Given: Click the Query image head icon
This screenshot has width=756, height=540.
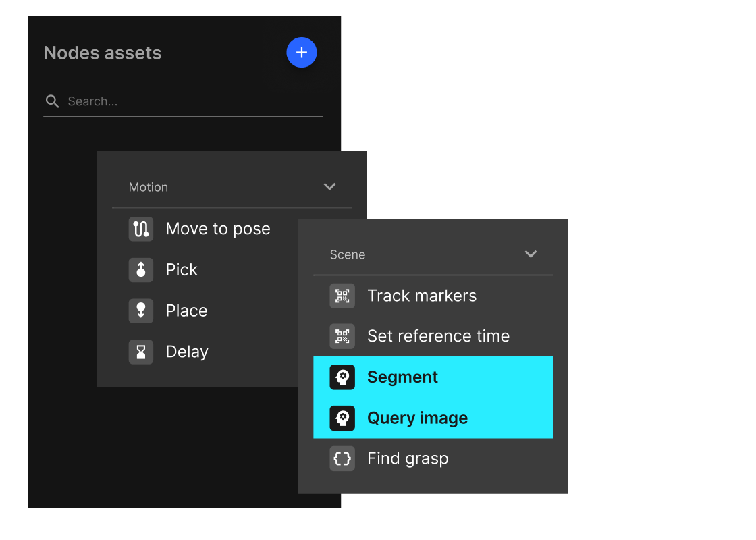Looking at the screenshot, I should (x=342, y=418).
